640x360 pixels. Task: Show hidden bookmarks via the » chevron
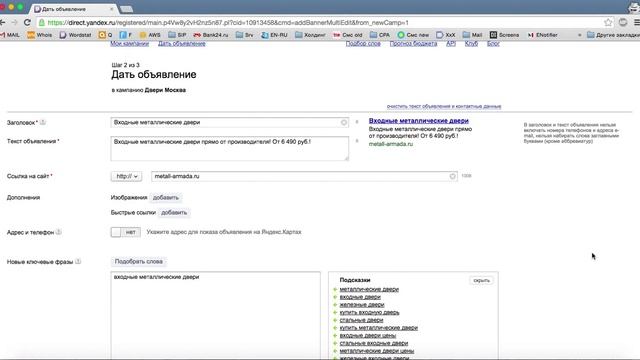pyautogui.click(x=579, y=35)
